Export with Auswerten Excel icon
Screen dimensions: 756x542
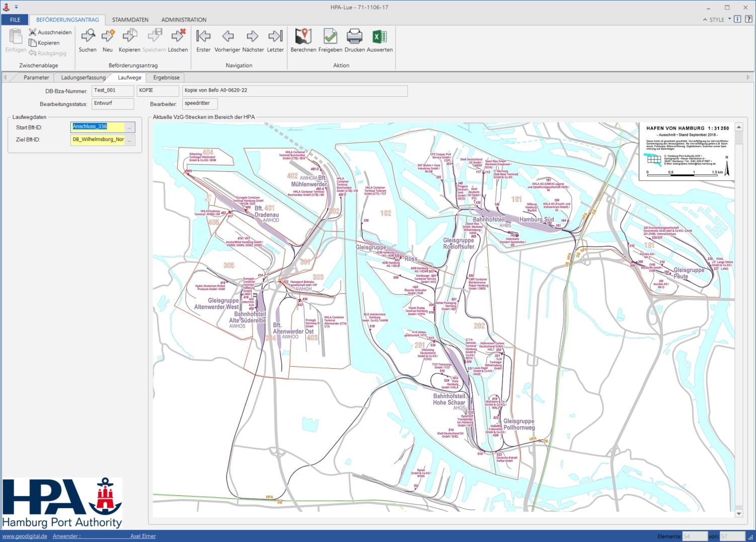[x=380, y=36]
